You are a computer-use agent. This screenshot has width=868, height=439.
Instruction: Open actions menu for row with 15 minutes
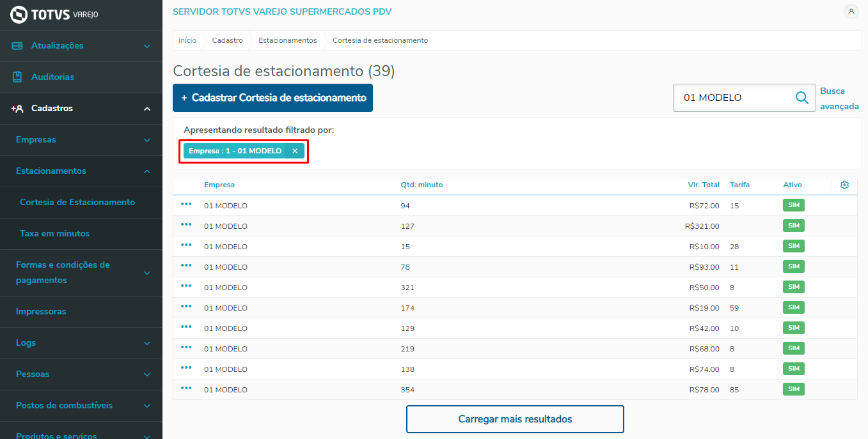[186, 245]
